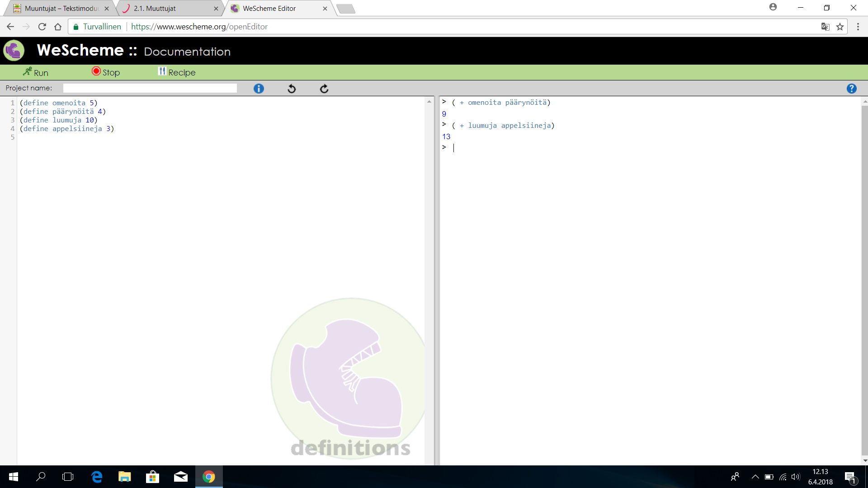This screenshot has width=868, height=488.
Task: Click the redo arrow icon
Action: [x=324, y=89]
